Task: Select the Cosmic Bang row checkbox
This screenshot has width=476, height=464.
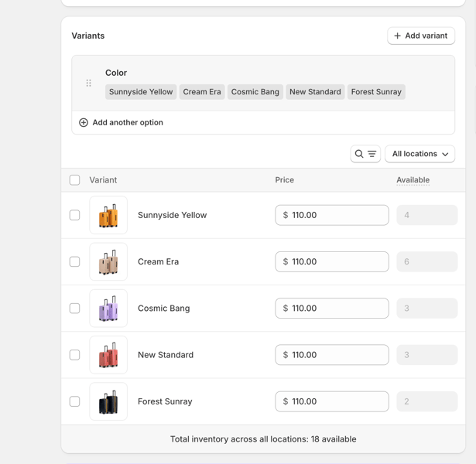Action: click(x=75, y=309)
